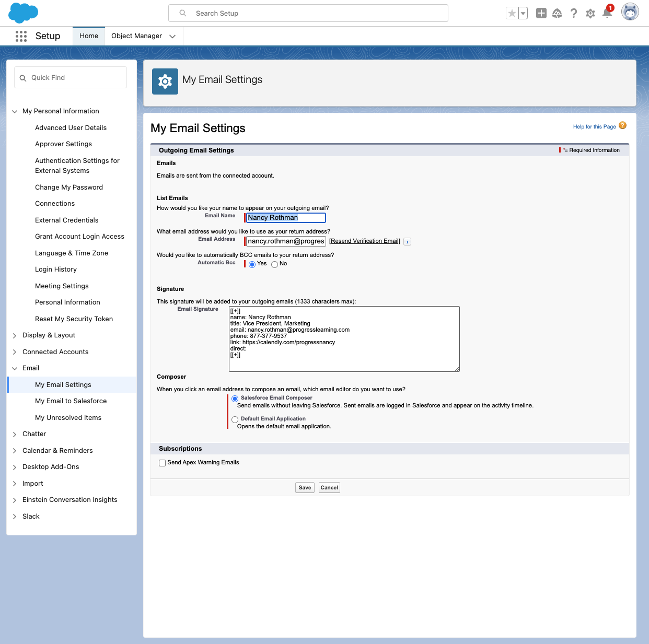Open the notifications bell
Viewport: 649px width, 644px height.
coord(607,13)
